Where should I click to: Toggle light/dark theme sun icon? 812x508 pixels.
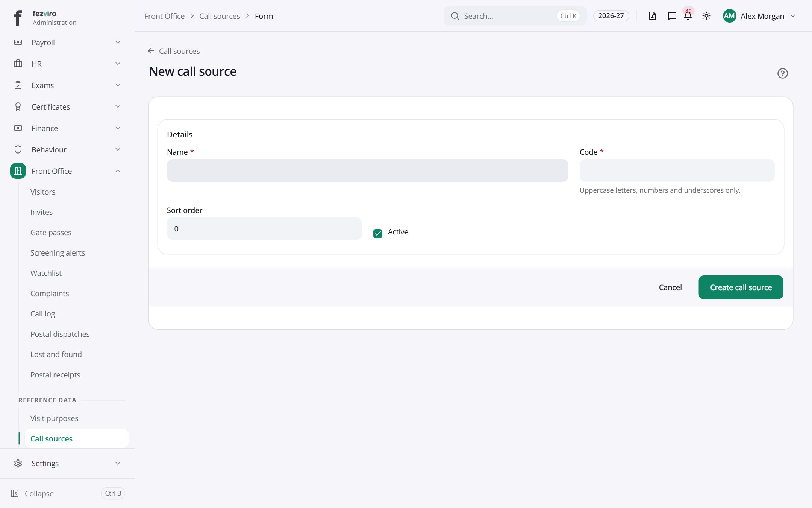click(x=706, y=16)
